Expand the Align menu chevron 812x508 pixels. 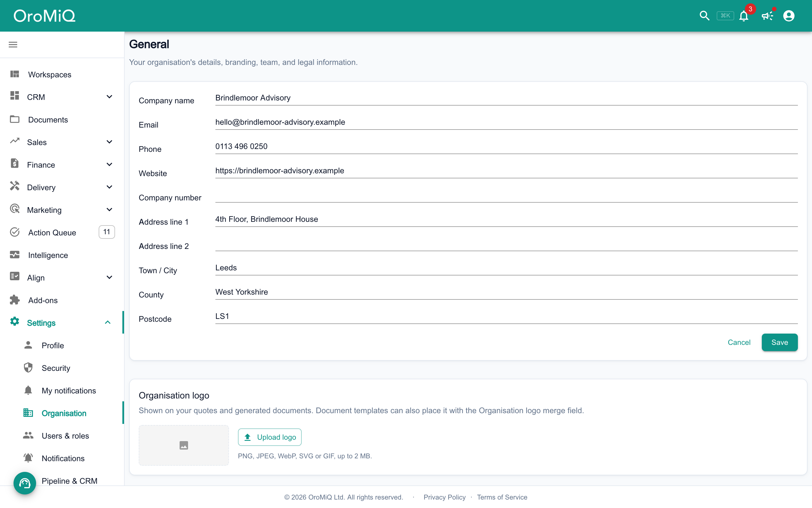[x=109, y=277]
